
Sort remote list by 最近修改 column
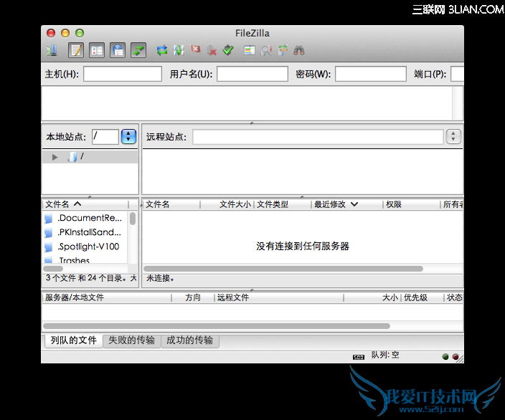(347, 204)
